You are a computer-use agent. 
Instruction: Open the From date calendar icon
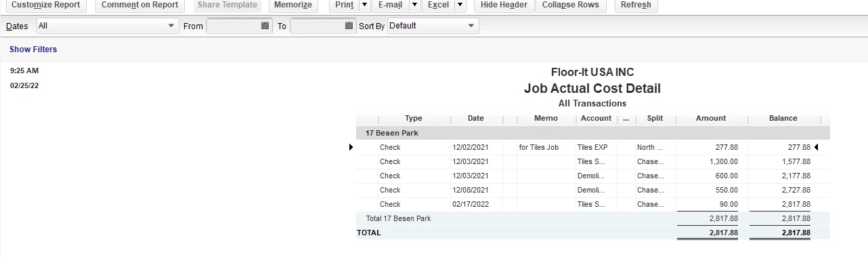[x=265, y=26]
